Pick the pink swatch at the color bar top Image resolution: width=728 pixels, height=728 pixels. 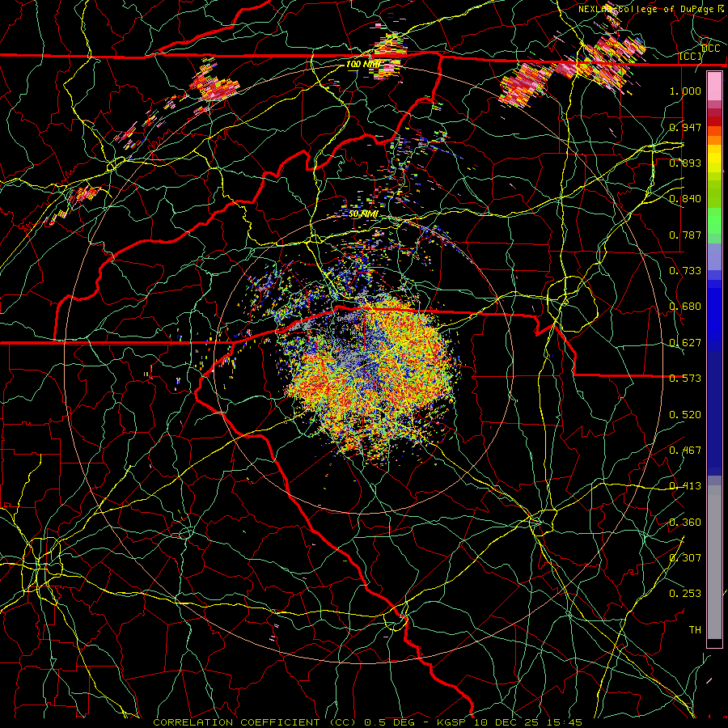coord(714,86)
